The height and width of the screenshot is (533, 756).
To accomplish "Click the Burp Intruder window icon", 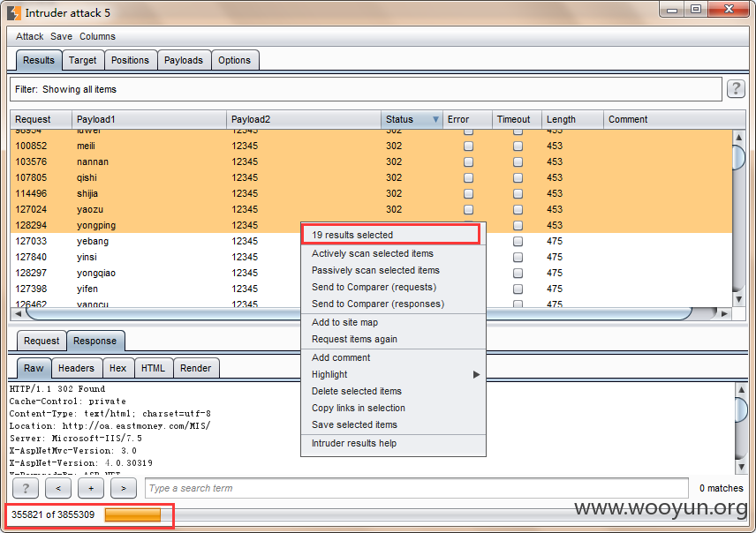I will pyautogui.click(x=14, y=13).
